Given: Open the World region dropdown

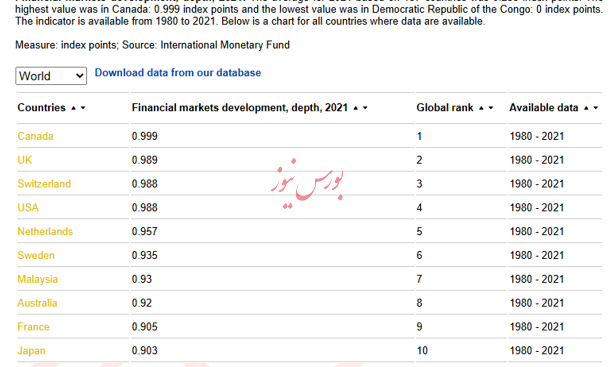Looking at the screenshot, I should (x=51, y=76).
